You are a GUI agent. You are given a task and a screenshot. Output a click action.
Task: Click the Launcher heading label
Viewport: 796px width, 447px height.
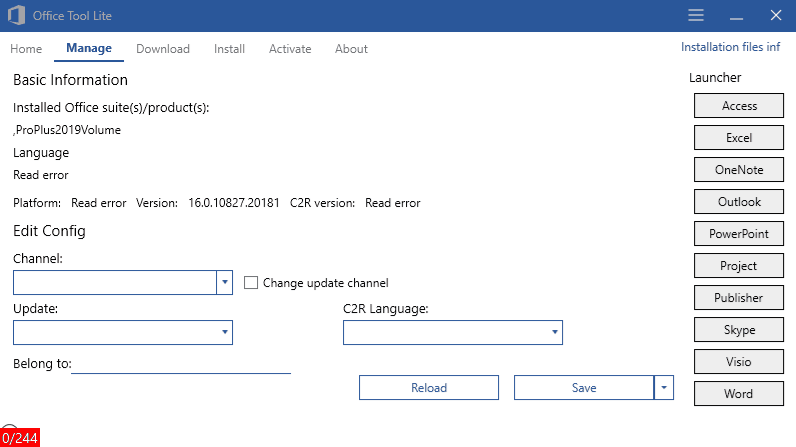715,78
